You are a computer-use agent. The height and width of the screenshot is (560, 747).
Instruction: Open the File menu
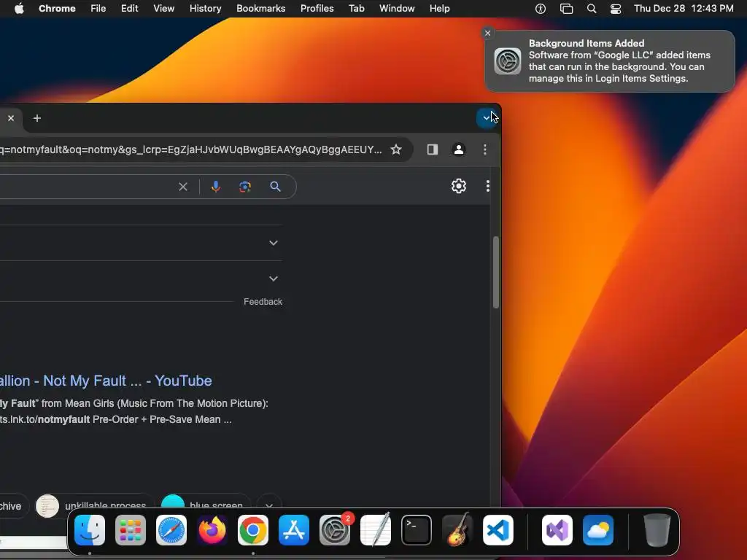tap(98, 9)
